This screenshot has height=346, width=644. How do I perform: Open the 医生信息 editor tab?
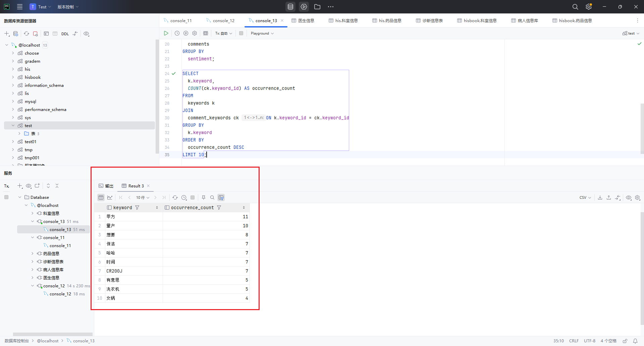click(x=303, y=20)
